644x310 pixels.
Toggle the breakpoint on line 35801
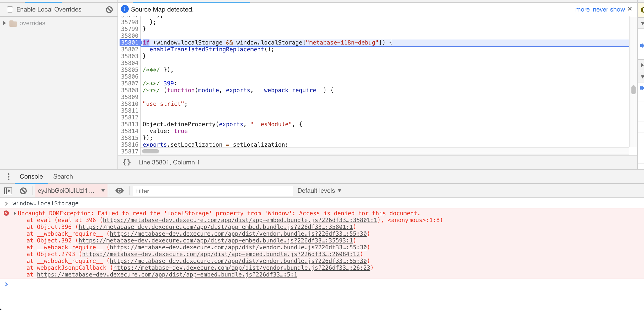tap(130, 42)
